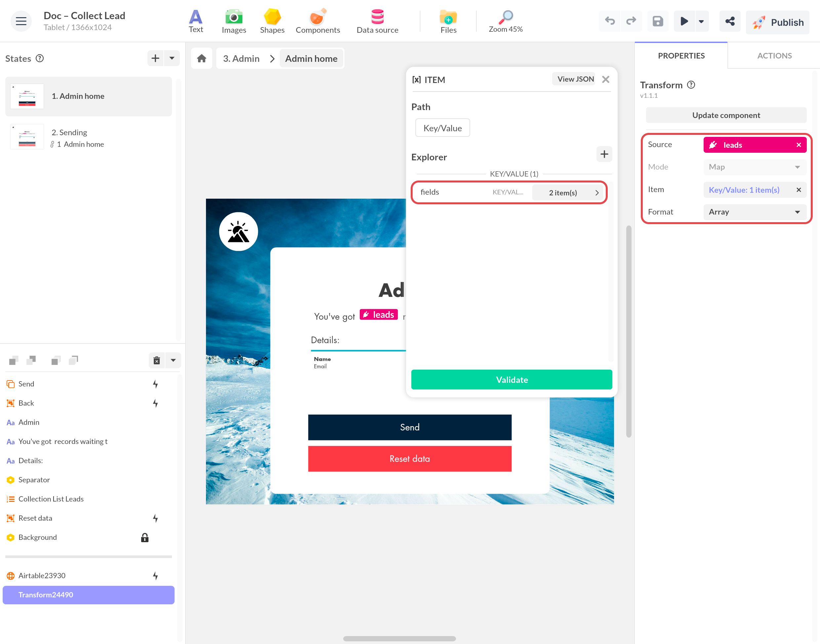Open the Shapes tool

pyautogui.click(x=272, y=21)
